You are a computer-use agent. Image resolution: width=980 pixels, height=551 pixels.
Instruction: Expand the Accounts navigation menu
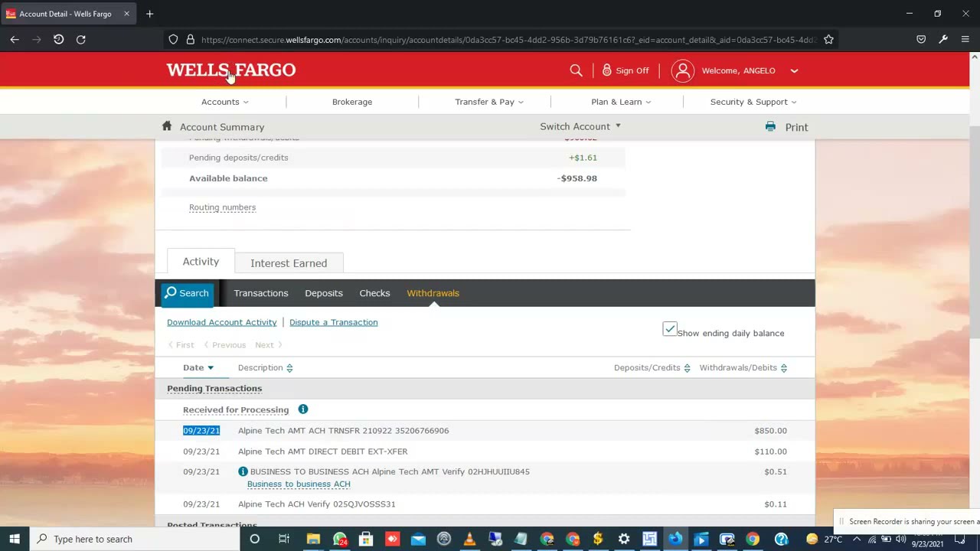224,102
